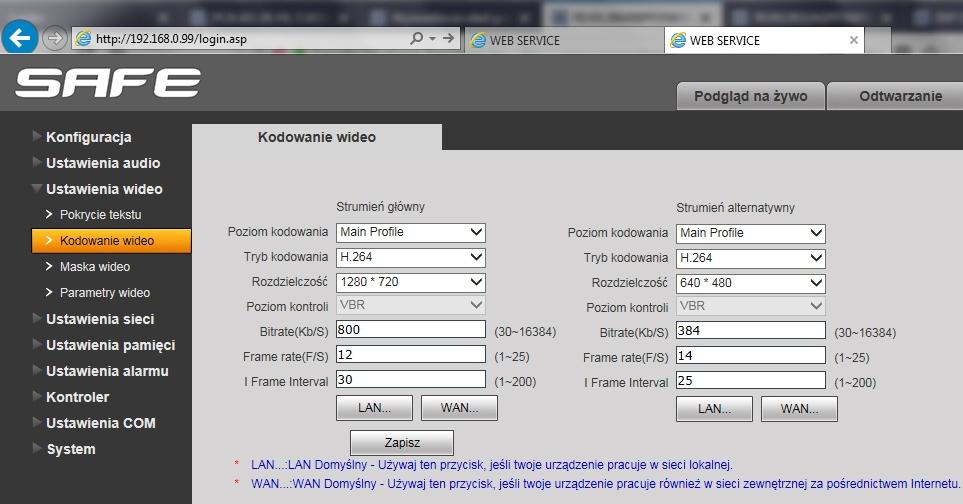Click the main stream LAN... button

coord(374,408)
